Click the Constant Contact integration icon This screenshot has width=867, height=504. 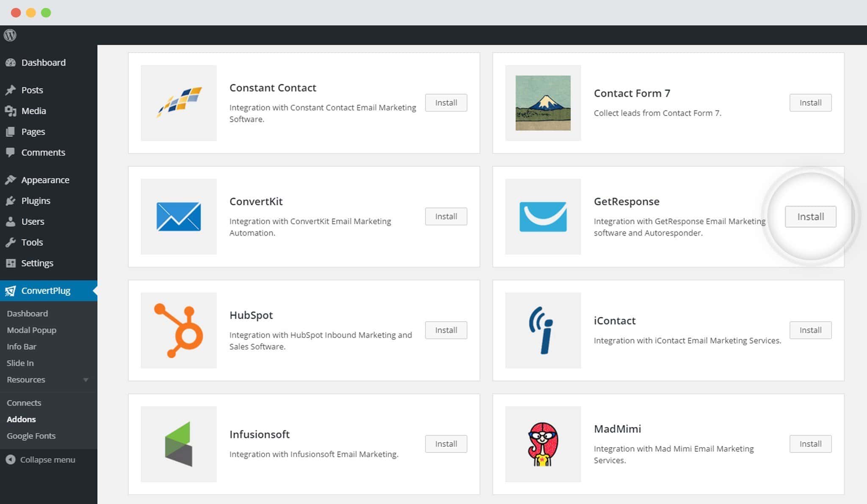178,102
